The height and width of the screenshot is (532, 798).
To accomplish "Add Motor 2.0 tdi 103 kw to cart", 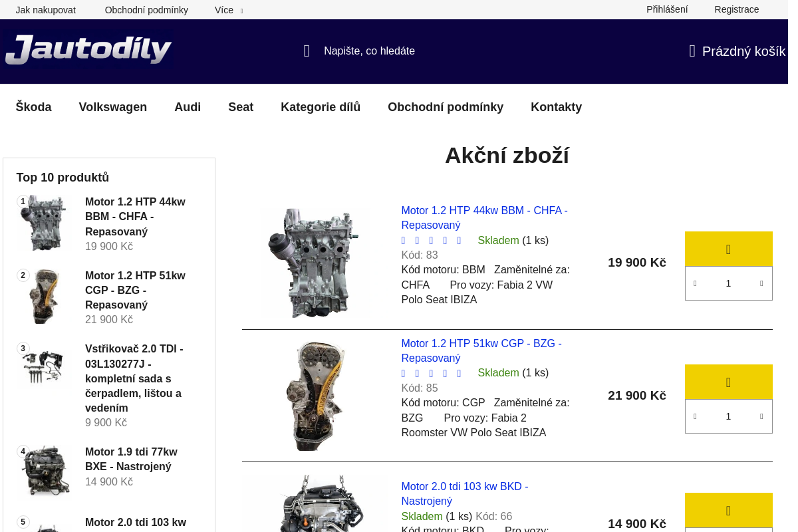I will click(x=728, y=511).
